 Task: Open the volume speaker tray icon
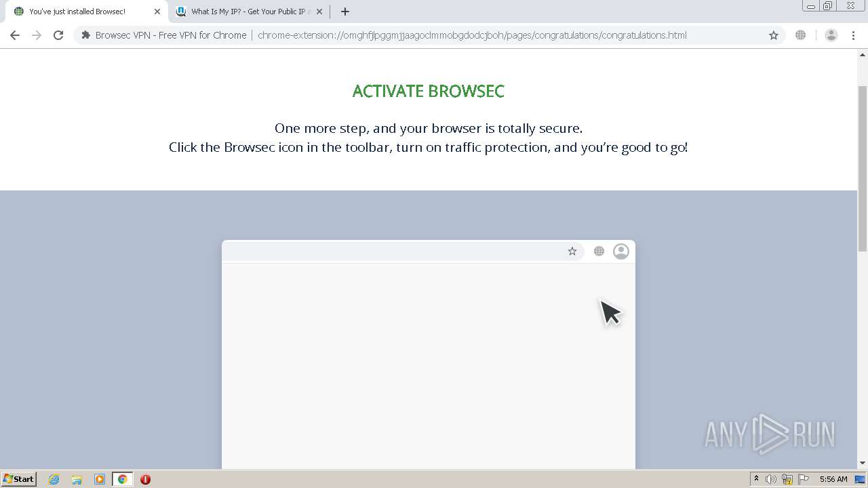tap(771, 479)
